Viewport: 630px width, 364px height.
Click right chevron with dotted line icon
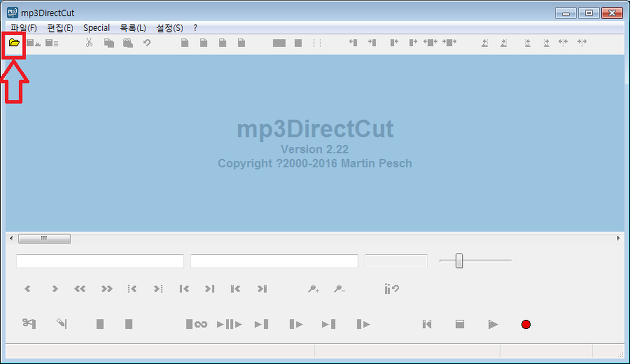tap(158, 288)
